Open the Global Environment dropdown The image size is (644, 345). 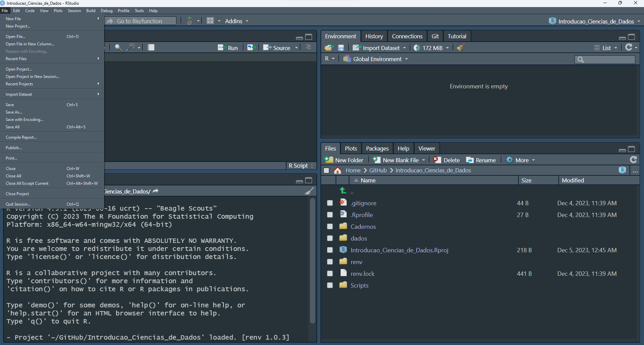click(x=376, y=59)
